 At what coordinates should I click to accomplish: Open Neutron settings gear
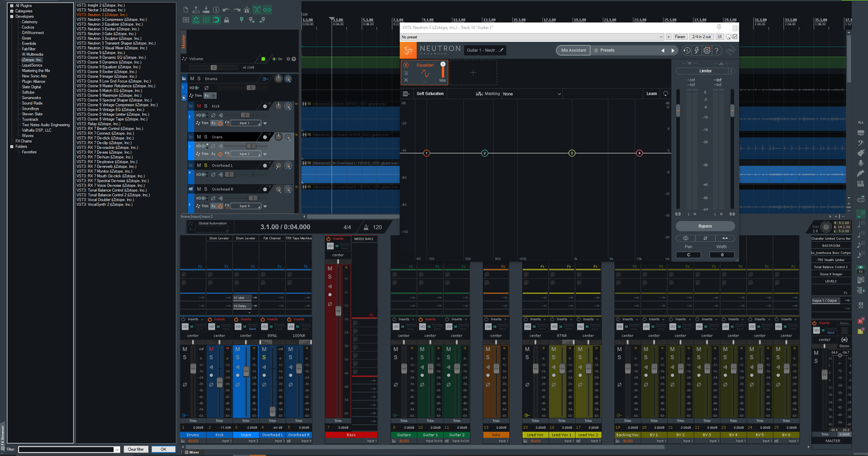707,50
